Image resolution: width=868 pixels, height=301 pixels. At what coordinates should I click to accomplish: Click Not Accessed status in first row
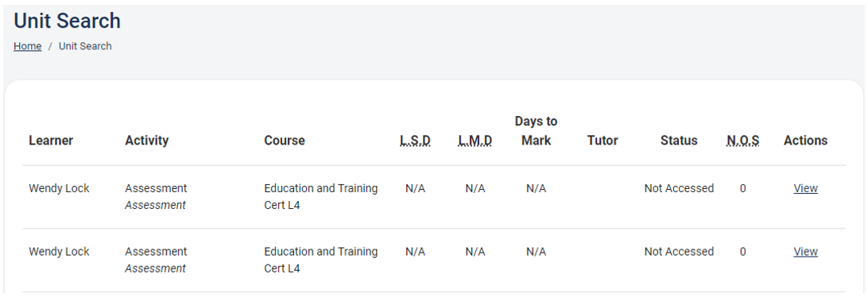tap(679, 189)
